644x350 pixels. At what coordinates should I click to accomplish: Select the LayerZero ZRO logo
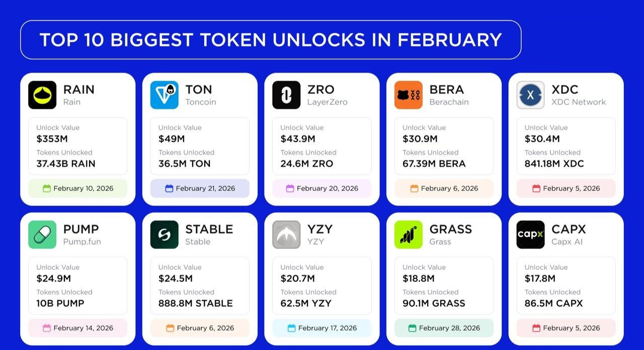click(286, 95)
